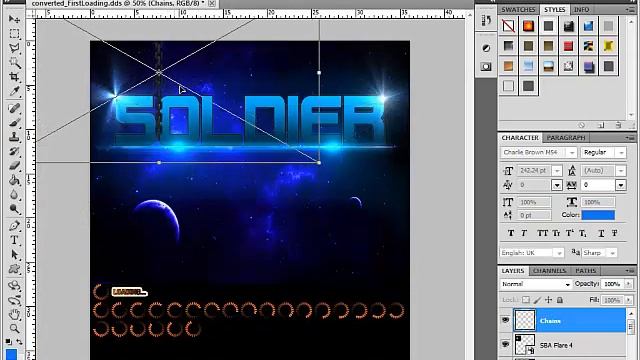The image size is (640, 360).
Task: Toggle Faux Bold text style
Action: pyautogui.click(x=511, y=233)
